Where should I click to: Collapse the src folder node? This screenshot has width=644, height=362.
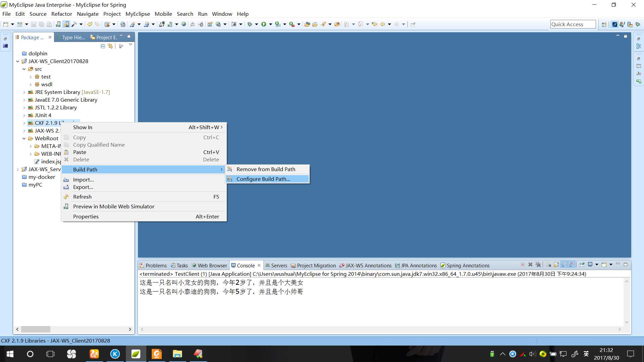point(24,69)
